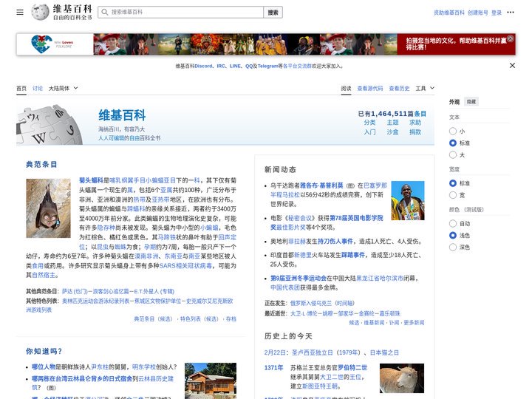Expand the 工具 tools dropdown
532x399 pixels.
point(425,88)
